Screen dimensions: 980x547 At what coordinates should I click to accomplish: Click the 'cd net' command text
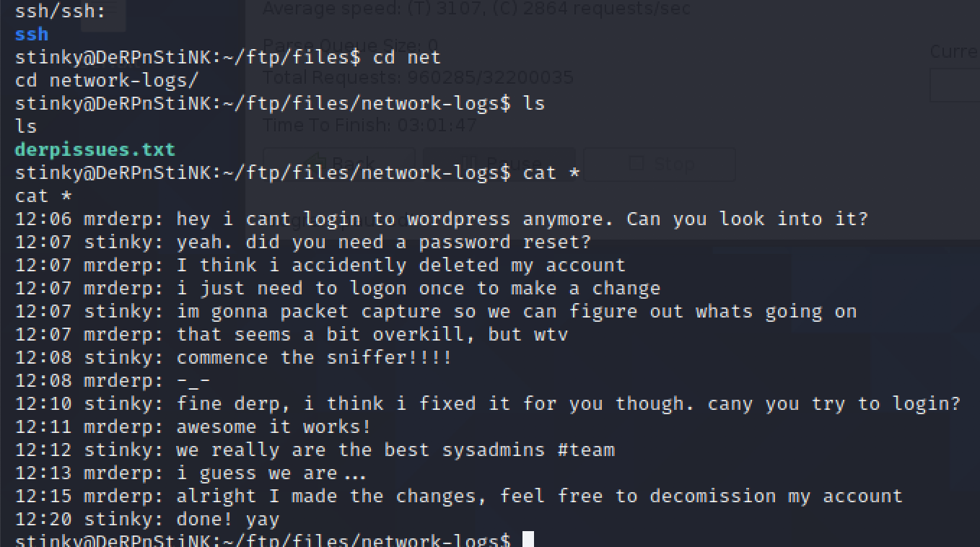coord(406,57)
